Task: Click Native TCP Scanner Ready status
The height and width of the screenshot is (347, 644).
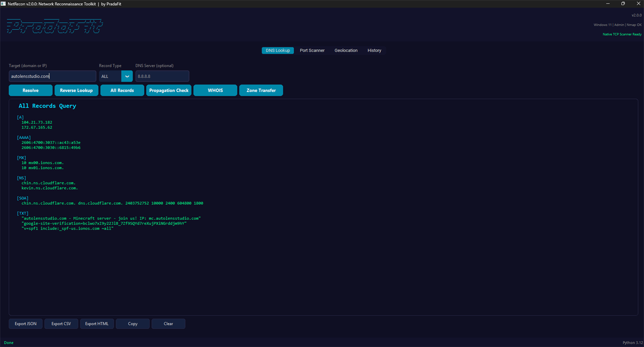Action: click(x=622, y=35)
